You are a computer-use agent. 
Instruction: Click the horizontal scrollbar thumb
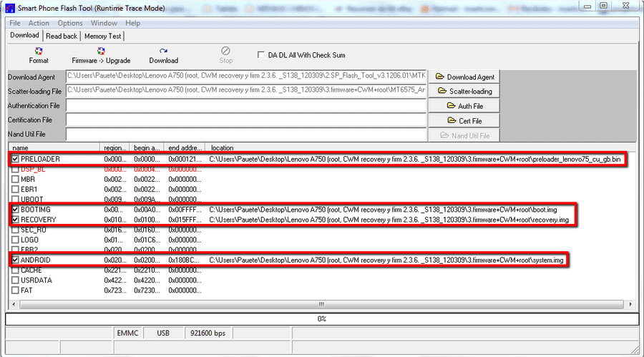[x=321, y=304]
